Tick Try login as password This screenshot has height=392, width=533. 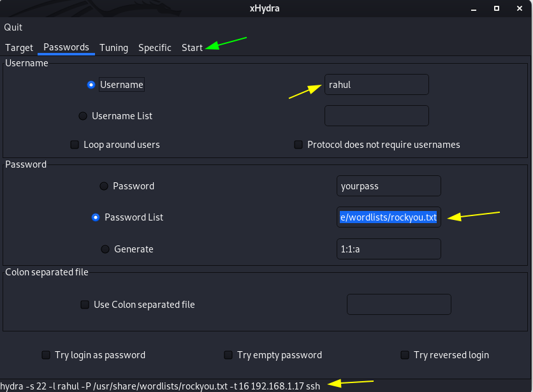coord(46,355)
